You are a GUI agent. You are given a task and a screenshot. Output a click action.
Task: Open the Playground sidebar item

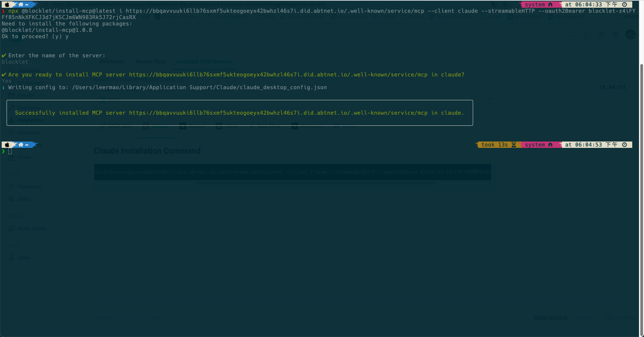(29, 186)
